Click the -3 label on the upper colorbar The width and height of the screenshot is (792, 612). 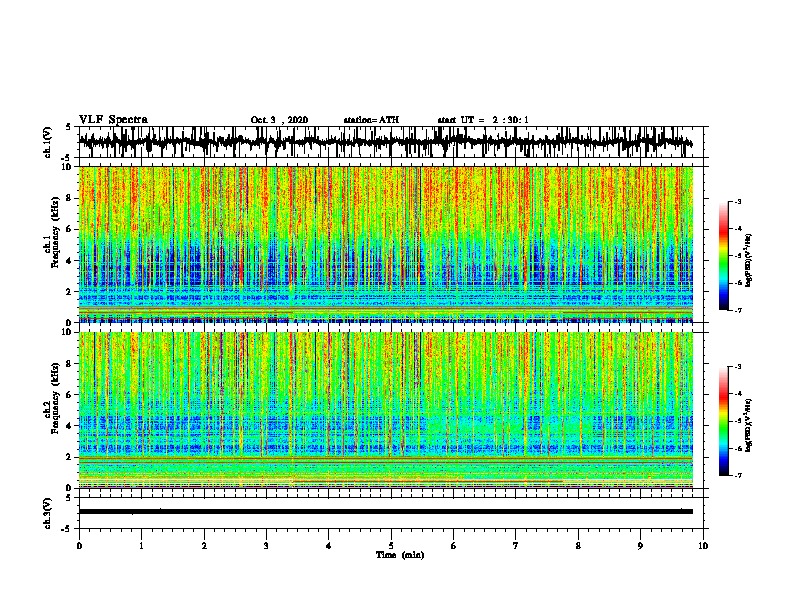pos(738,202)
